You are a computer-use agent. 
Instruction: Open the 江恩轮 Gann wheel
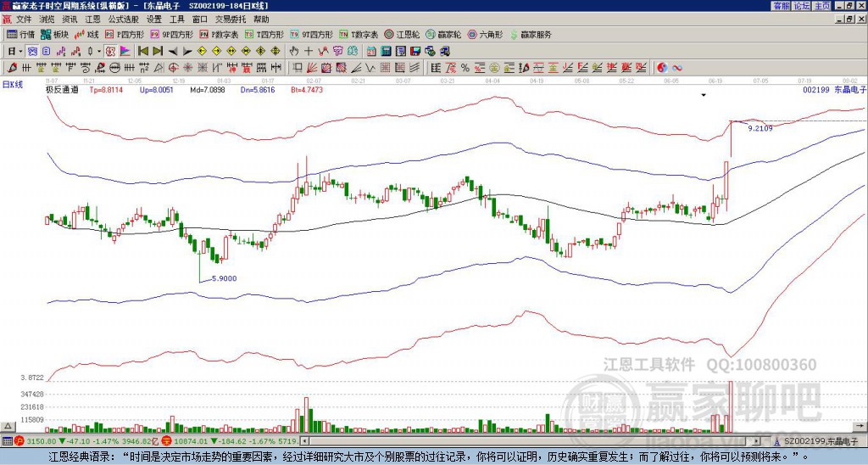pos(403,34)
